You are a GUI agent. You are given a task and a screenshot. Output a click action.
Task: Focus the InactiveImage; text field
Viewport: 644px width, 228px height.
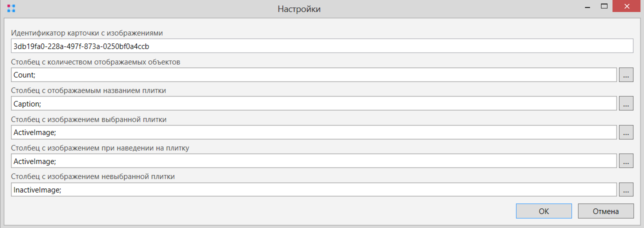[313, 190]
